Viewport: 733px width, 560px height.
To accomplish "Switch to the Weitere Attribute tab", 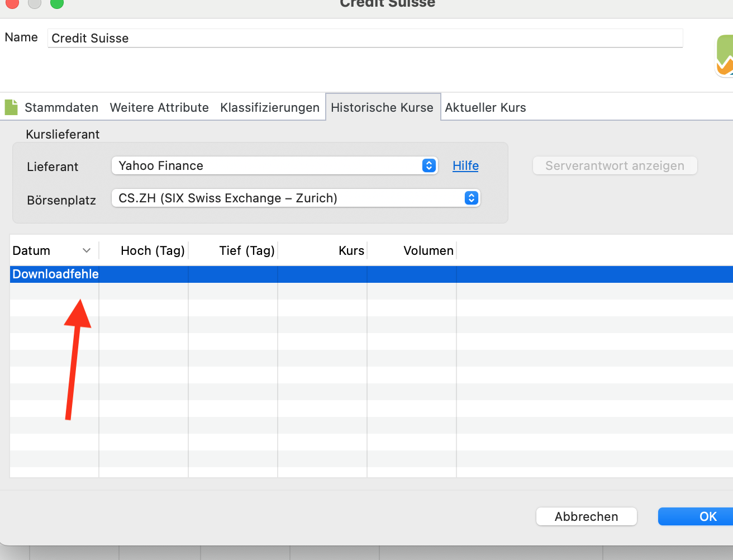I will (159, 107).
